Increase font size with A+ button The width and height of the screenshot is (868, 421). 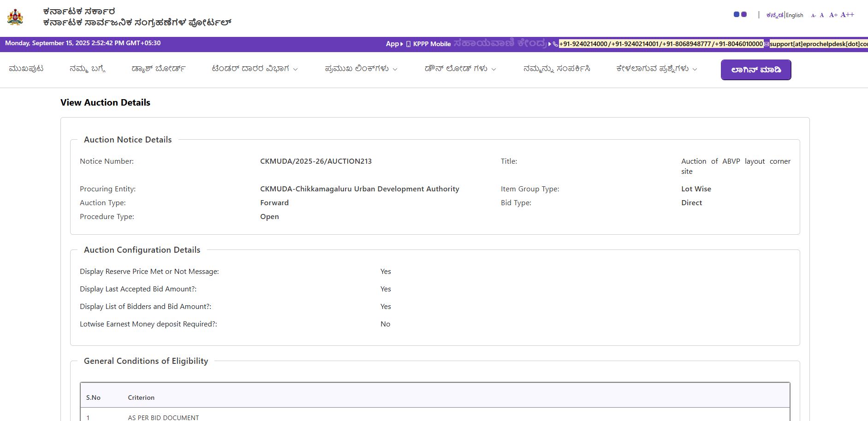pyautogui.click(x=833, y=15)
